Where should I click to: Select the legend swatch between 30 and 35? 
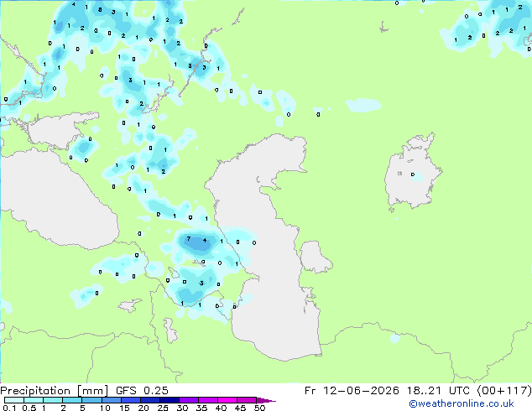(189, 400)
